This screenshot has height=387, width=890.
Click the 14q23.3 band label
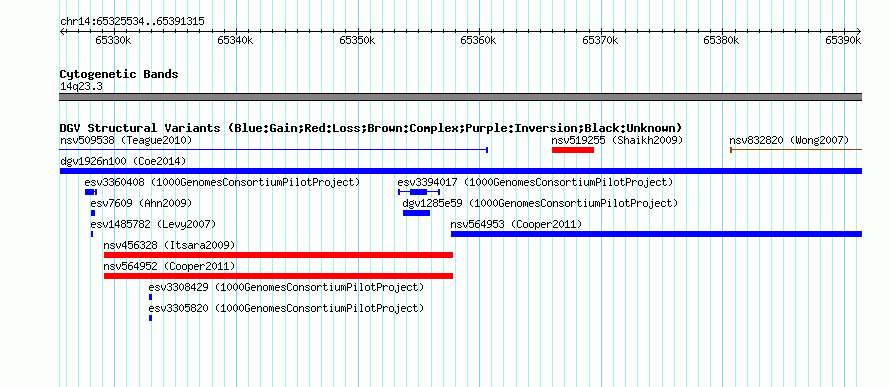[x=81, y=86]
